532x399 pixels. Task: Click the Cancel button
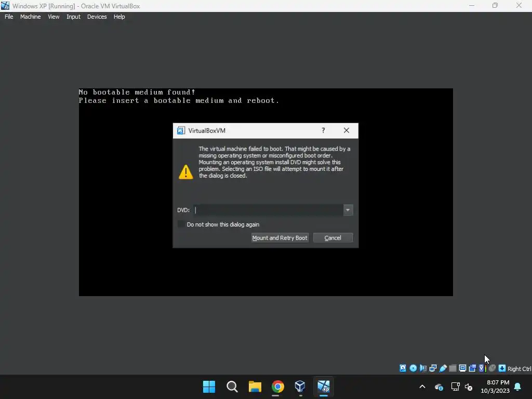333,238
